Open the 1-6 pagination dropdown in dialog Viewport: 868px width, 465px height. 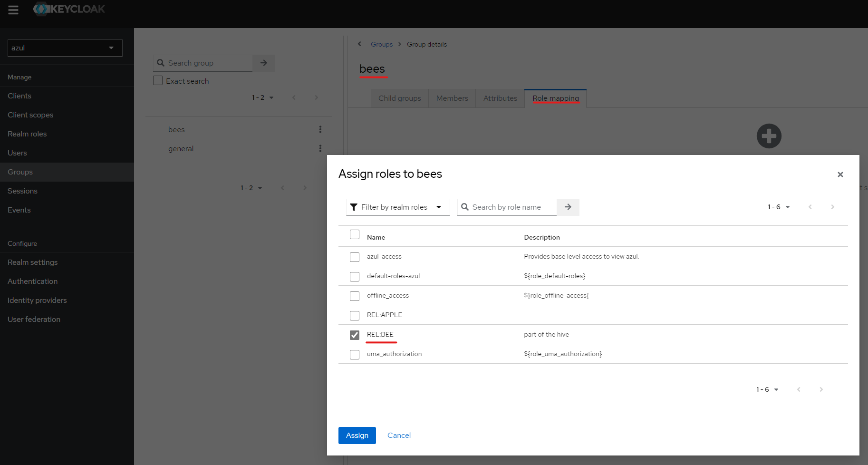click(x=779, y=207)
